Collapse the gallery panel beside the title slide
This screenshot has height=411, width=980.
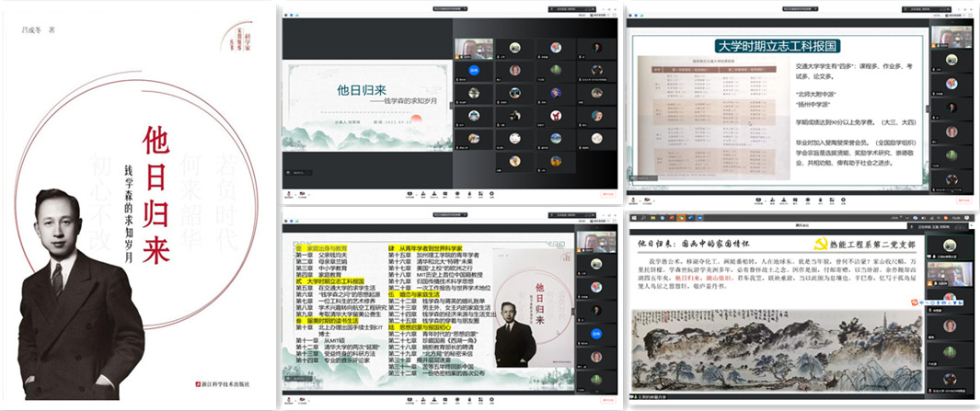point(451,105)
